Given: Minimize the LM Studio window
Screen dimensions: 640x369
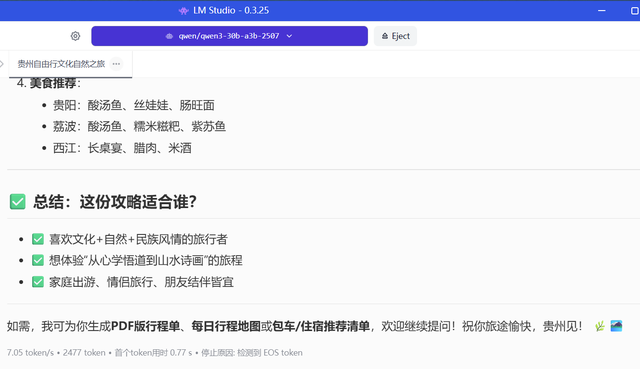Looking at the screenshot, I should click(602, 11).
